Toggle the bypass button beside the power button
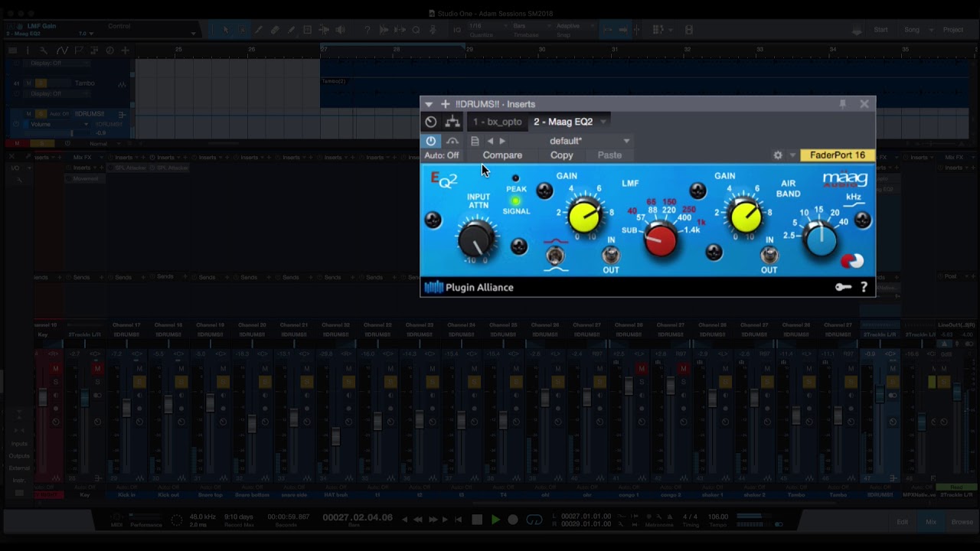This screenshot has height=551, width=980. 452,141
